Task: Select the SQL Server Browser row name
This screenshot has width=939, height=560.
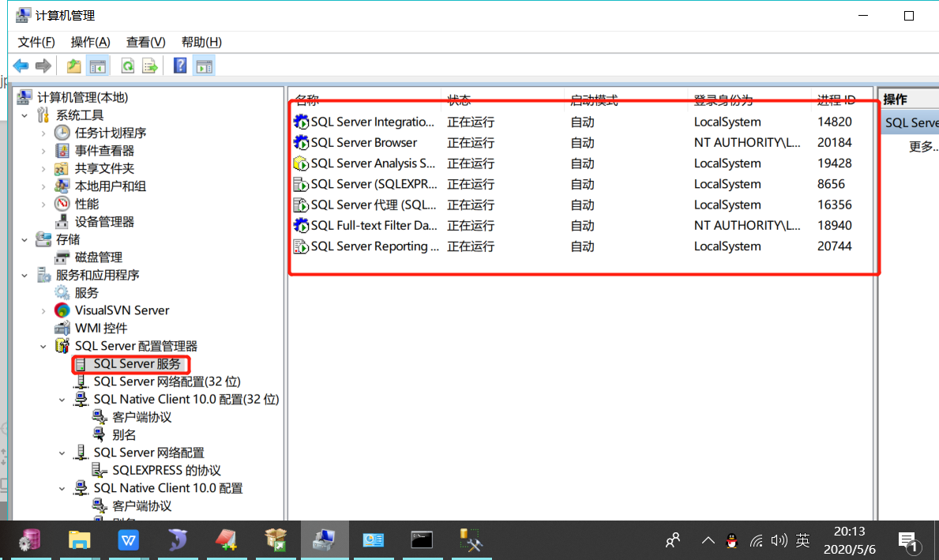Action: coord(363,142)
